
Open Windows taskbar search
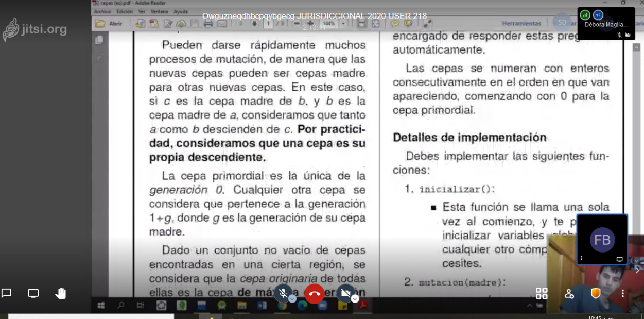[120, 306]
